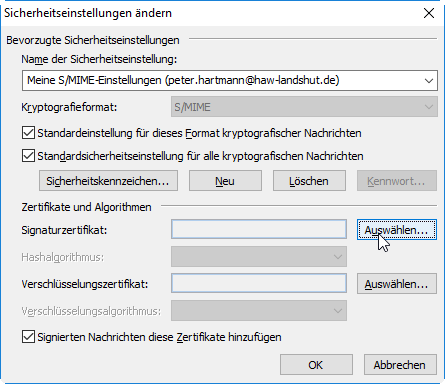Click the Verschlüsselungszertifikat text field
Screen dimensions: 445x384
(x=259, y=283)
